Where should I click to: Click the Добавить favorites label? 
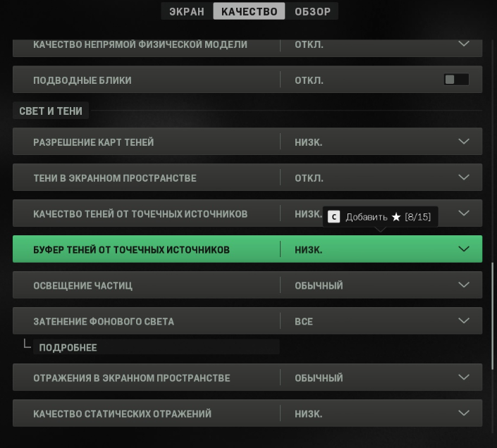(367, 217)
